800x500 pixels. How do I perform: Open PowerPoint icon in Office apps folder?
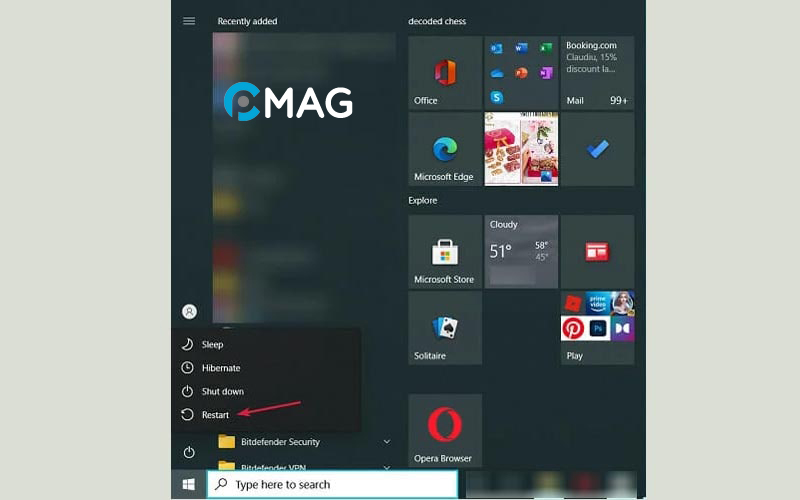[x=521, y=73]
